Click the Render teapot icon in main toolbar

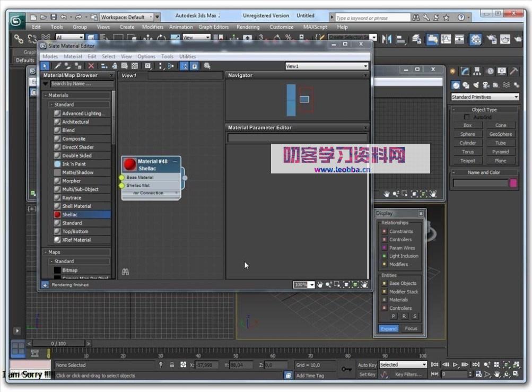coord(518,39)
